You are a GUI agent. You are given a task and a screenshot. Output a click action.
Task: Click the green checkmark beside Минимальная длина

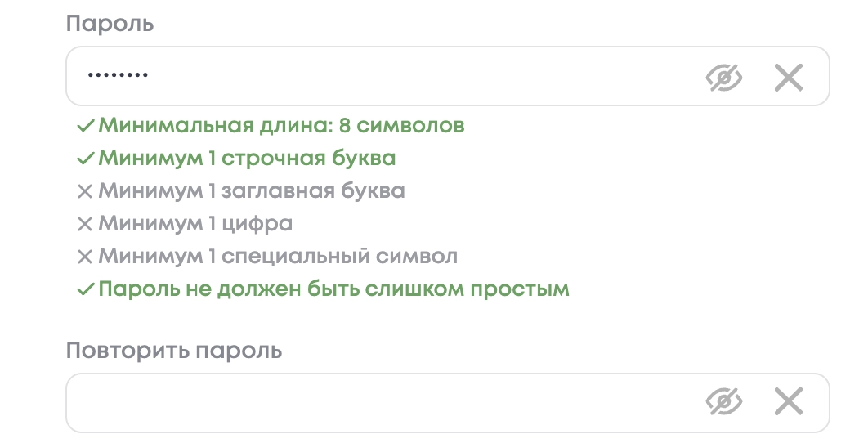pyautogui.click(x=85, y=127)
